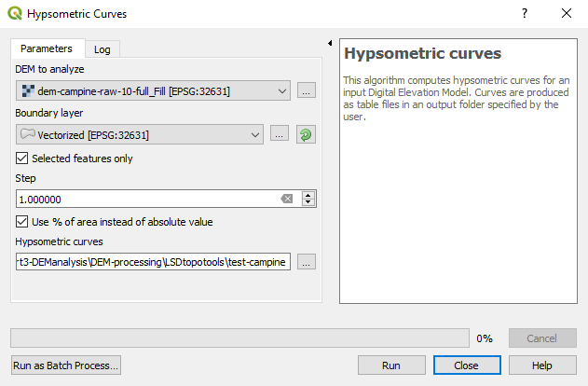The width and height of the screenshot is (588, 386).
Task: Click the browse button for DEM to analyze
Action: [307, 90]
